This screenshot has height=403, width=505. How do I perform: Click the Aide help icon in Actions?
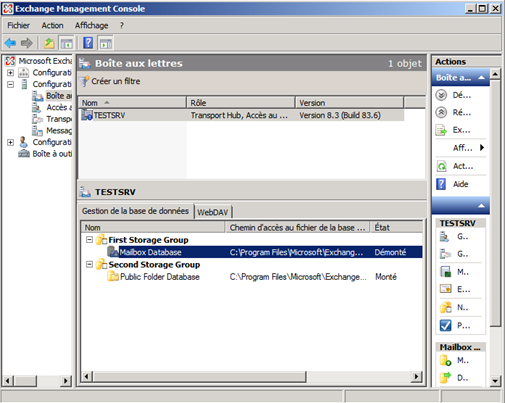click(441, 184)
